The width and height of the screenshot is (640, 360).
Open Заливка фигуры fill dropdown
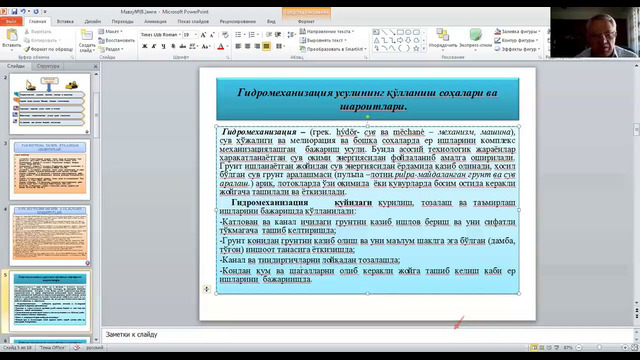518,31
